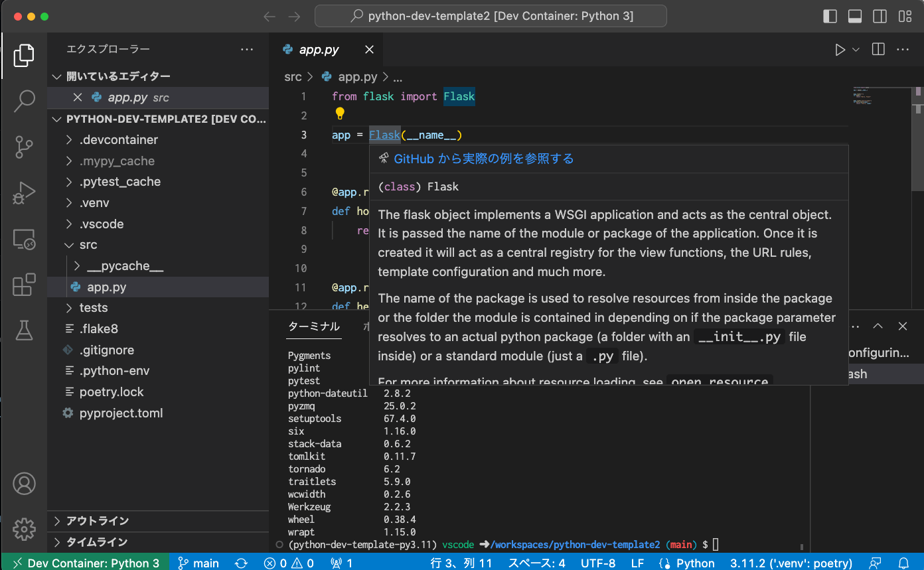Click src in the breadcrumb
Viewport: 924px width, 570px height.
coord(293,77)
